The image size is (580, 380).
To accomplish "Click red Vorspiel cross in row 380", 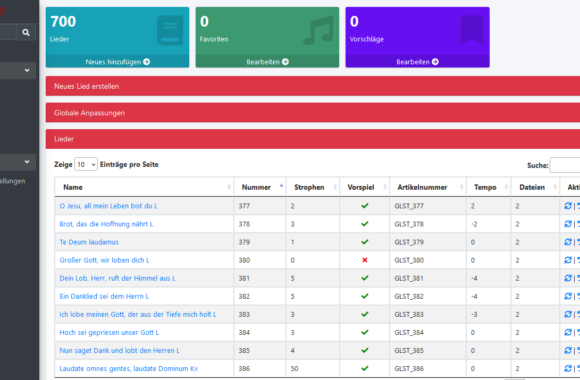I will point(365,260).
